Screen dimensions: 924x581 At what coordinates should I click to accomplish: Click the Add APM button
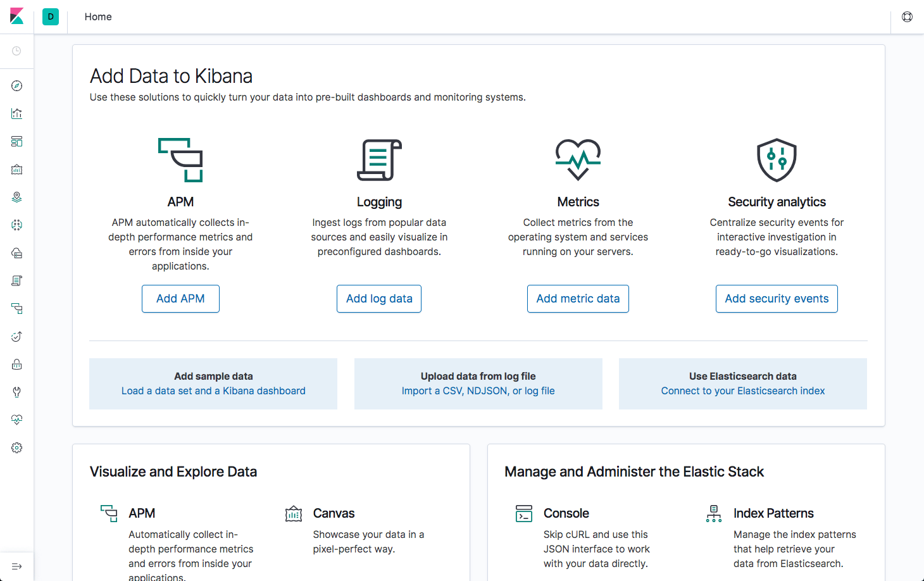[180, 298]
